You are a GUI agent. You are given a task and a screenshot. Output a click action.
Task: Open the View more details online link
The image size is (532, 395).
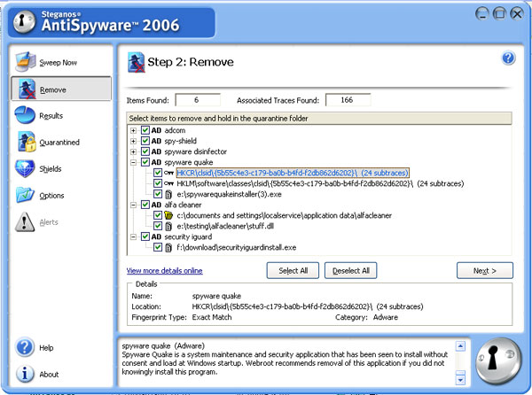click(x=165, y=271)
